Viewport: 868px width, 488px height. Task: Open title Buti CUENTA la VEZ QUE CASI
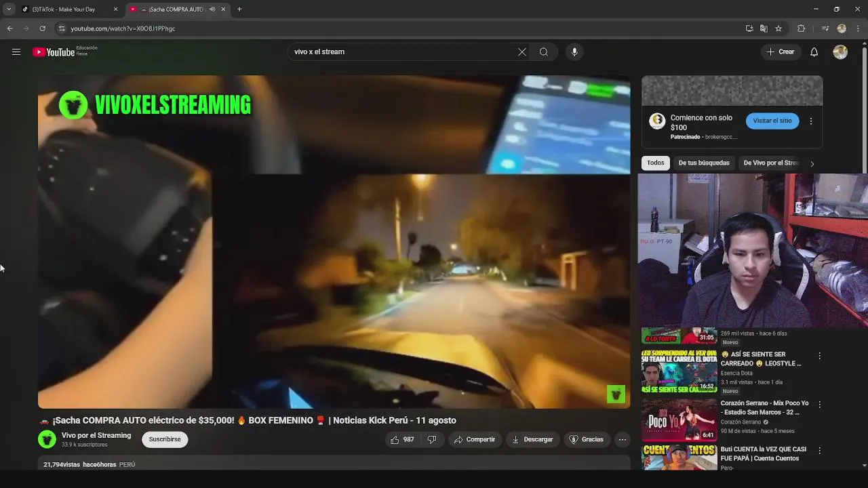tap(764, 453)
